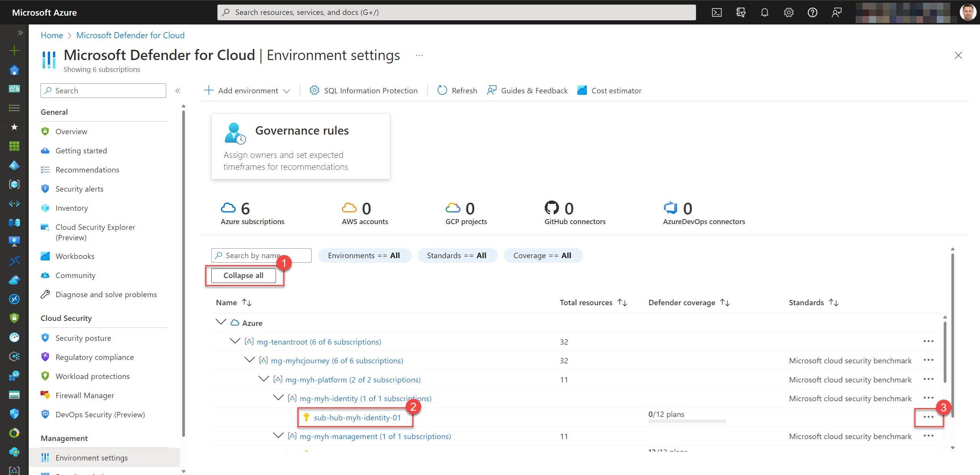
Task: Open the Add environment dropdown
Action: pyautogui.click(x=287, y=91)
